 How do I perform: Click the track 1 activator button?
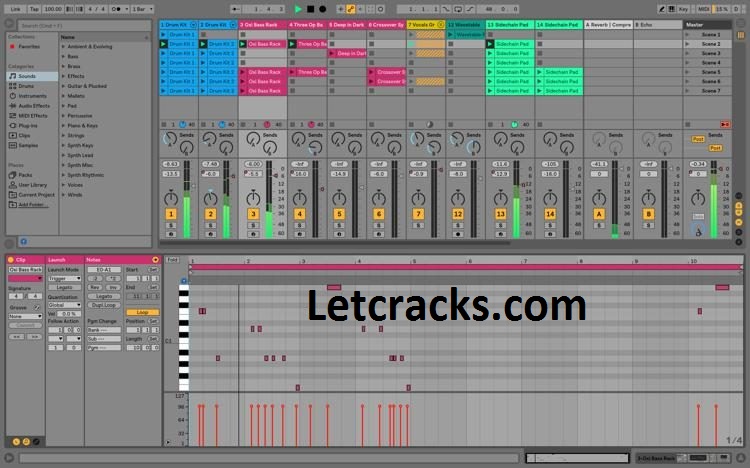coord(171,214)
